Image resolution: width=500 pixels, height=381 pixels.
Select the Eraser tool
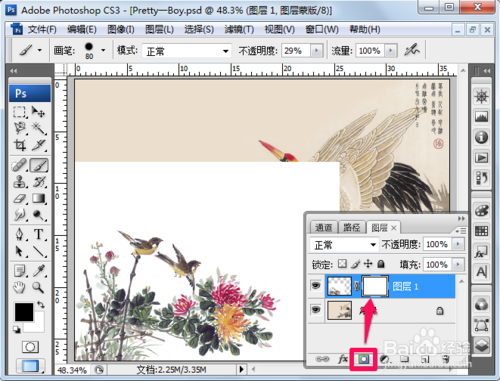(x=20, y=199)
